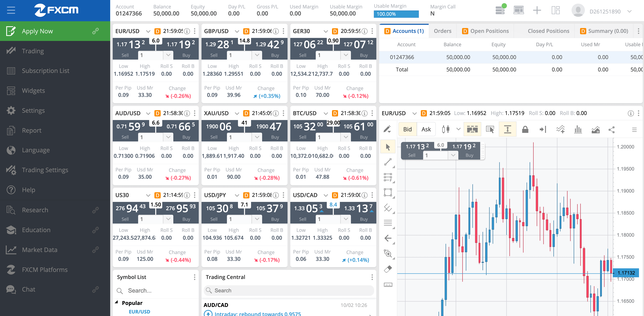Click the Trading Central search field
This screenshot has height=316, width=644.
tap(289, 290)
